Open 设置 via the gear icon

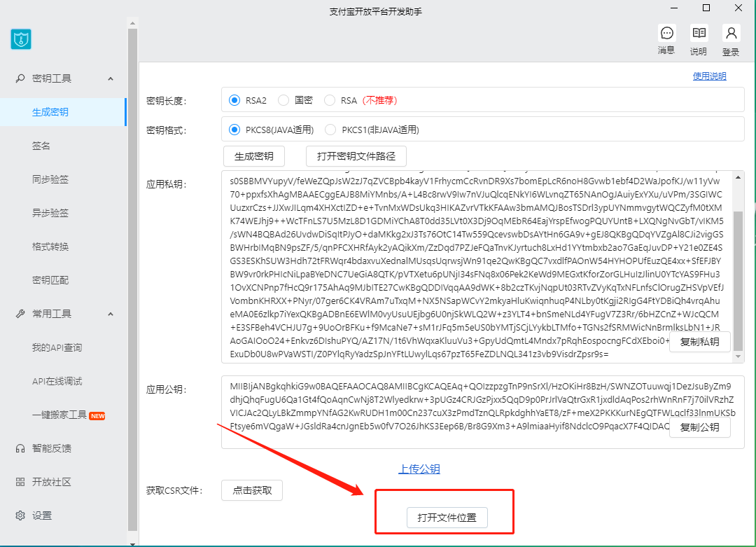(x=20, y=515)
